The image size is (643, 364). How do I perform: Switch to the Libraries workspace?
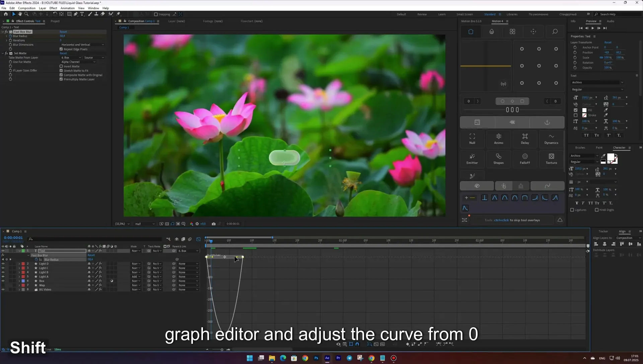click(512, 14)
